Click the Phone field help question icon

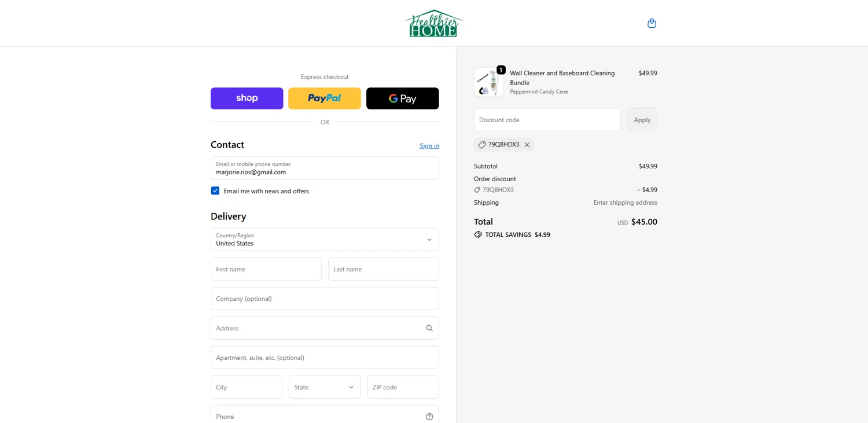tap(429, 417)
